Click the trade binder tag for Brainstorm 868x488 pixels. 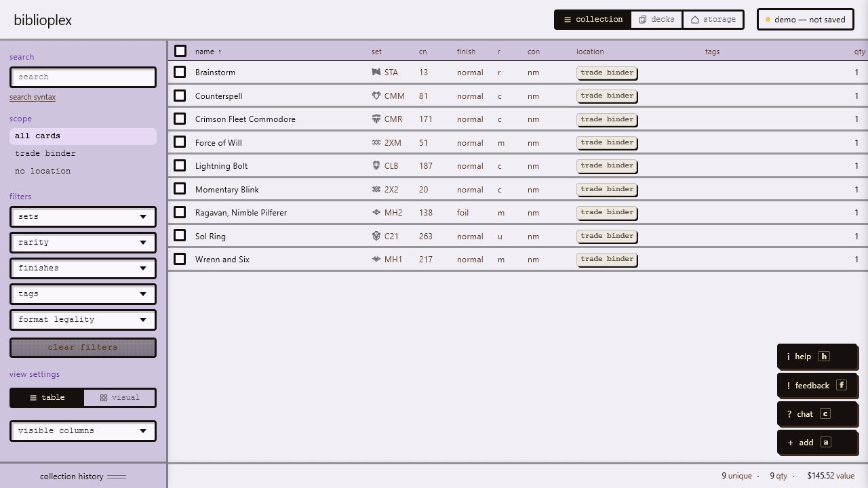point(607,73)
